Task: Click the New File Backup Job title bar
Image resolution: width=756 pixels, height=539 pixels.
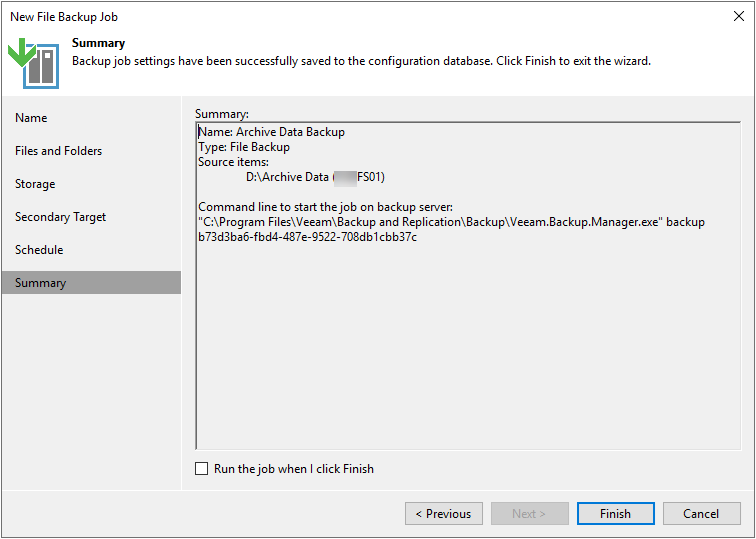Action: click(300, 16)
